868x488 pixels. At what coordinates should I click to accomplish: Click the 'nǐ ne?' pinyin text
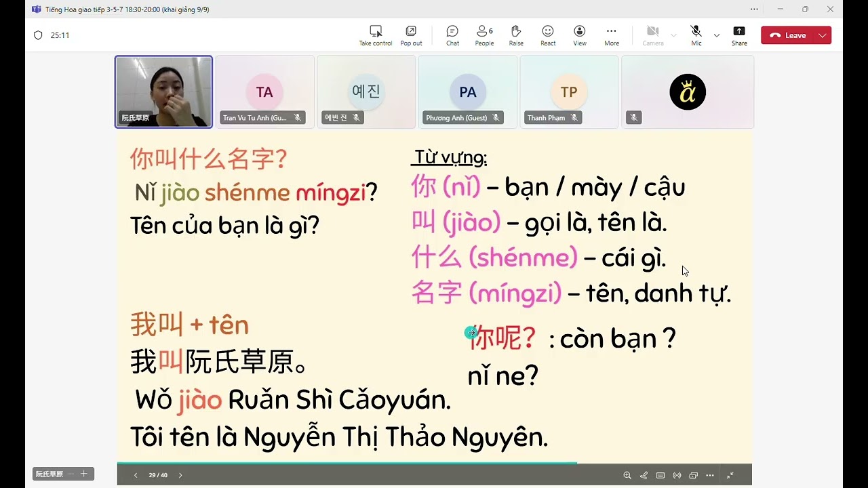[x=502, y=375]
